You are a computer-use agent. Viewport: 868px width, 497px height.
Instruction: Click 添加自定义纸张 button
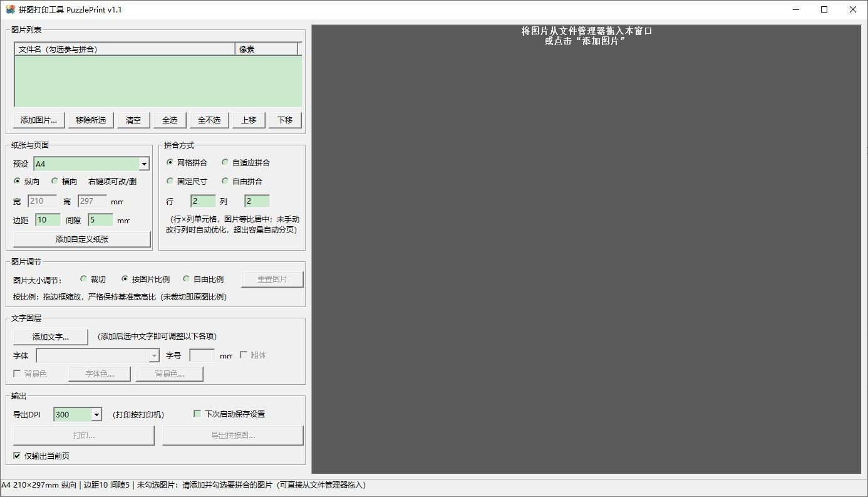pos(82,239)
